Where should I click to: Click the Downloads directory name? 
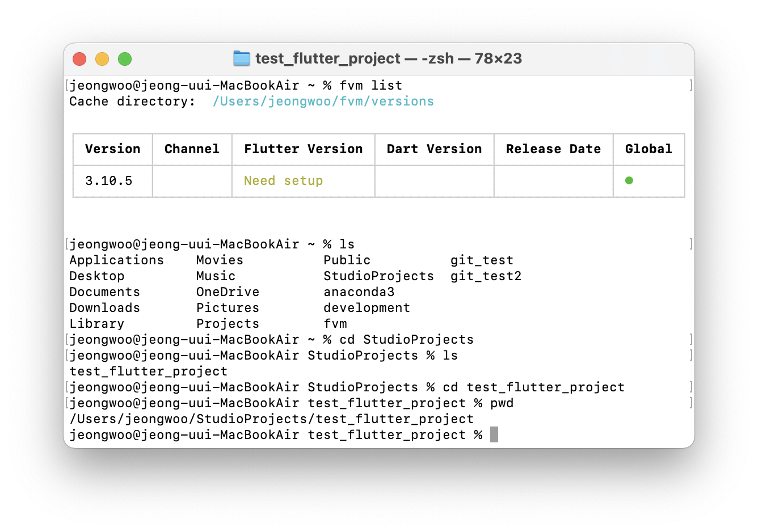tap(104, 308)
